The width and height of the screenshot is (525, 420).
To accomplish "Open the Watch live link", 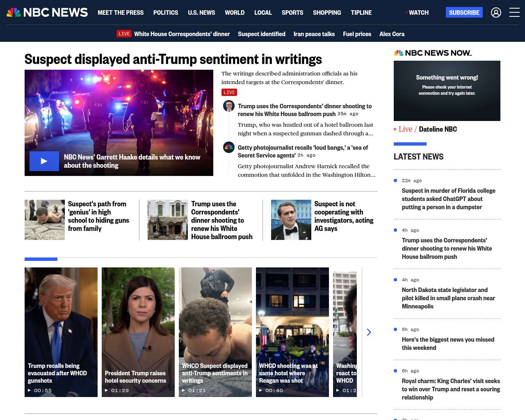I will [418, 13].
